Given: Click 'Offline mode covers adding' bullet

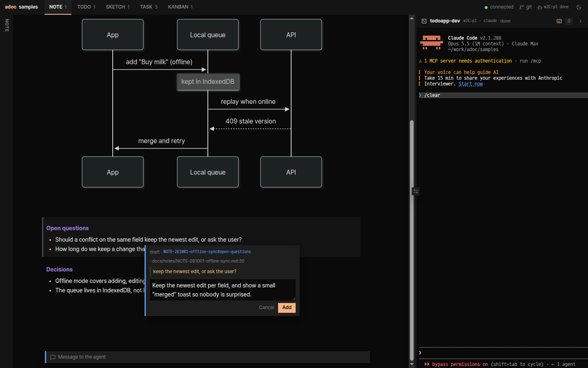Looking at the screenshot, I should pyautogui.click(x=100, y=281).
